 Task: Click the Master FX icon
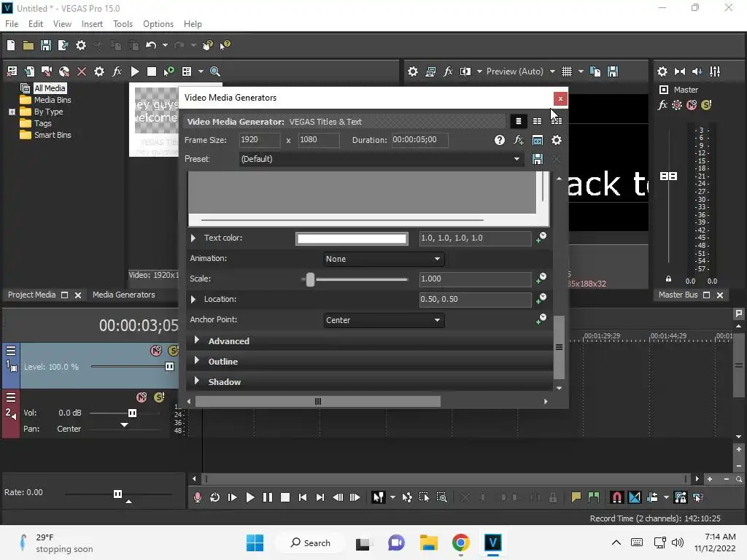point(662,105)
